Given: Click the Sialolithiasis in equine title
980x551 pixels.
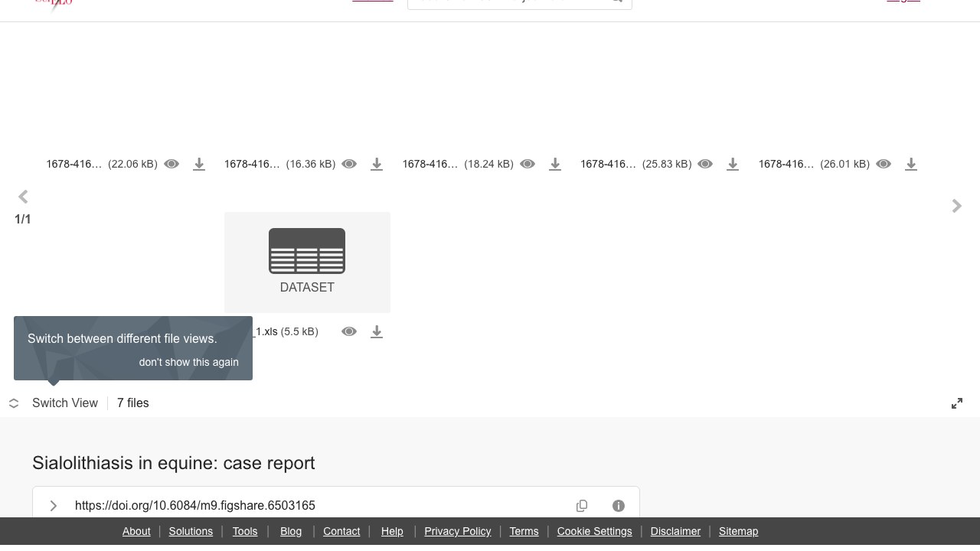Looking at the screenshot, I should point(174,463).
